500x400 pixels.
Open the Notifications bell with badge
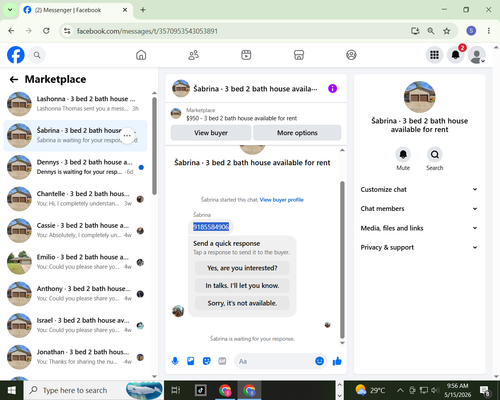[456, 55]
